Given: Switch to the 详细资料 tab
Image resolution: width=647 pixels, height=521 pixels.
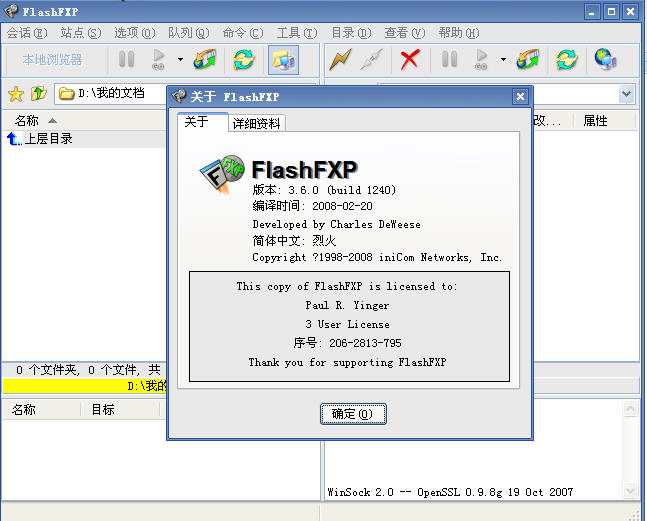Looking at the screenshot, I should point(257,124).
